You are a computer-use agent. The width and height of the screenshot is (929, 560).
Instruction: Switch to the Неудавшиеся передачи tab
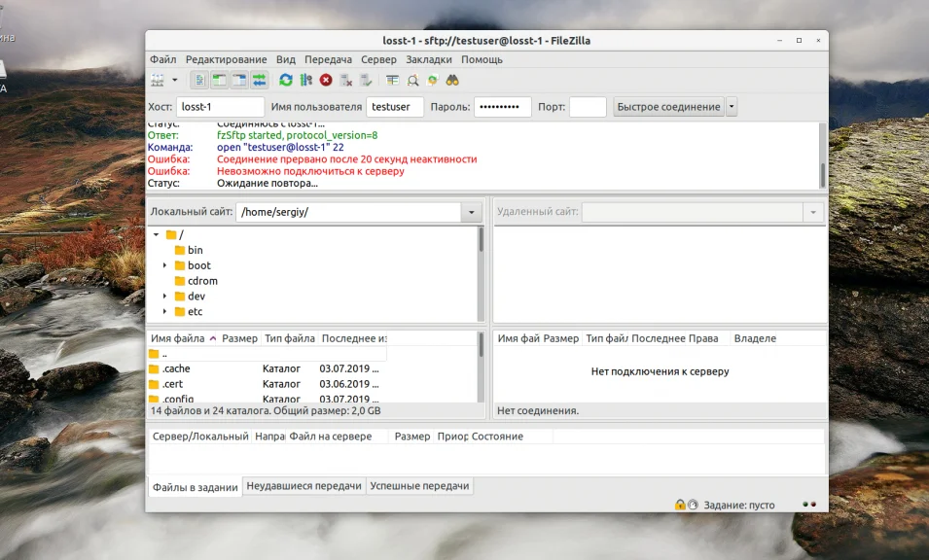point(304,486)
